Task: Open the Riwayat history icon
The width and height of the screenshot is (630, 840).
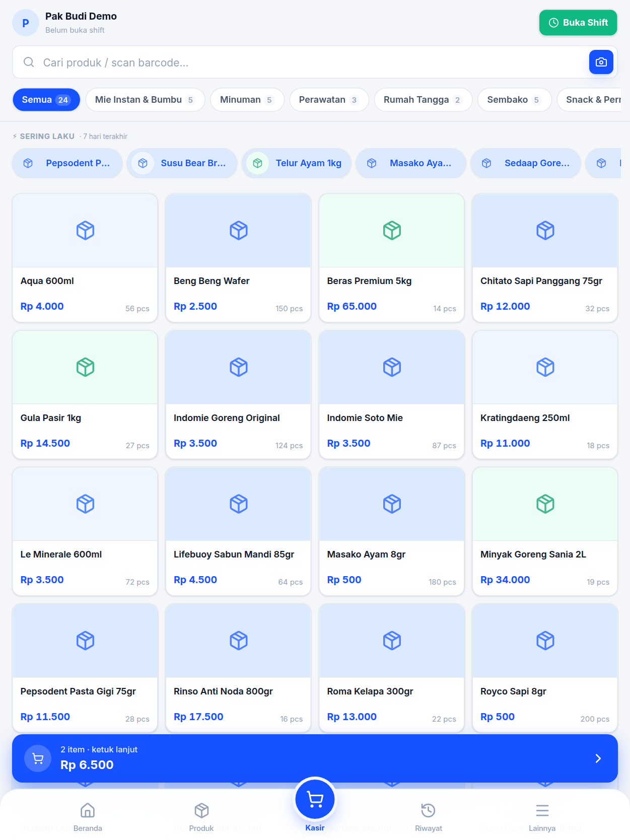Action: pos(429,810)
